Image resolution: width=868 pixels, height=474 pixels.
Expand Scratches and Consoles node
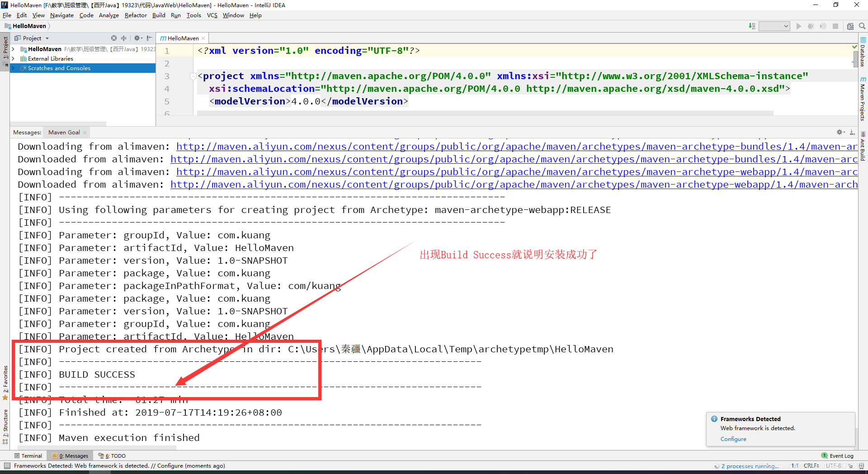(x=14, y=68)
